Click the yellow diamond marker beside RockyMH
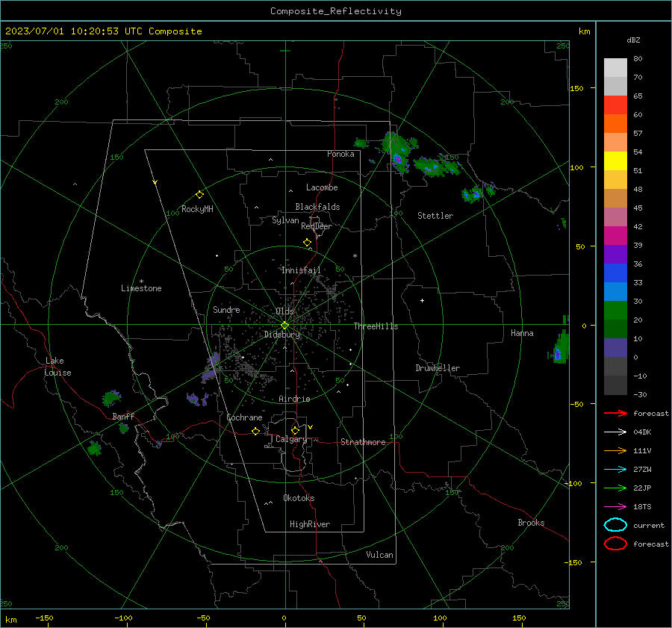This screenshot has width=672, height=628. [x=199, y=195]
